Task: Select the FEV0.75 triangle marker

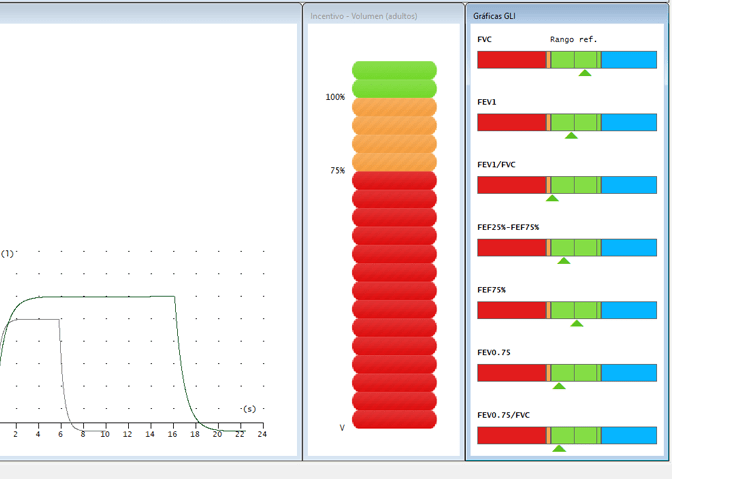Action: tap(559, 386)
